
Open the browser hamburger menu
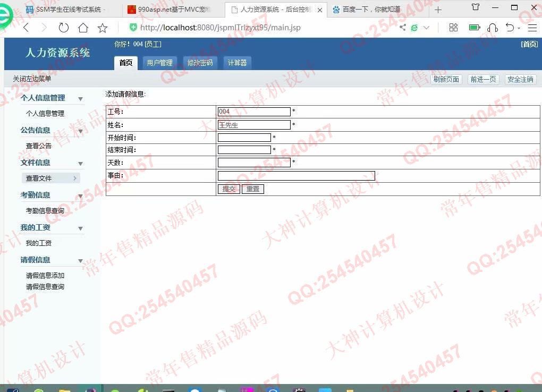(532, 28)
